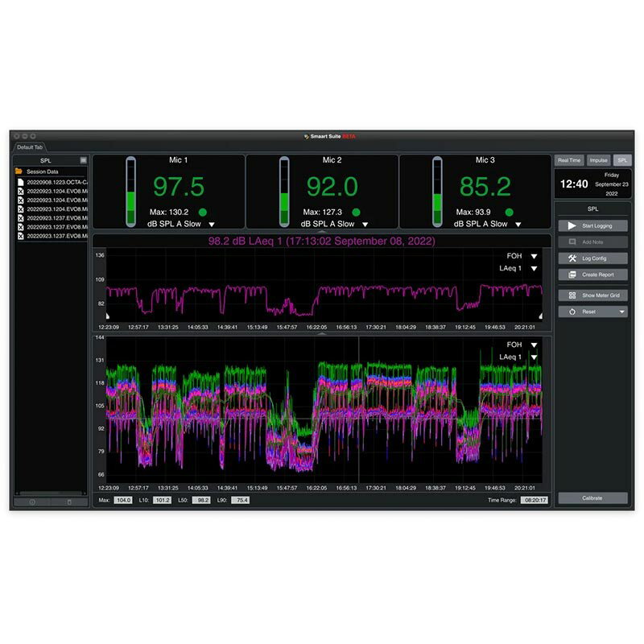Click the Session Data folder icon
This screenshot has width=644, height=644.
(19, 171)
